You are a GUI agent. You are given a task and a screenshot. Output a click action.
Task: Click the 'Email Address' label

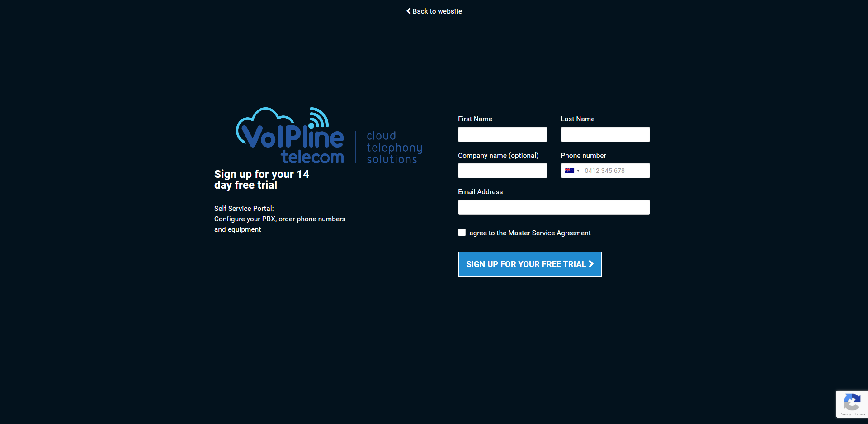pyautogui.click(x=480, y=192)
